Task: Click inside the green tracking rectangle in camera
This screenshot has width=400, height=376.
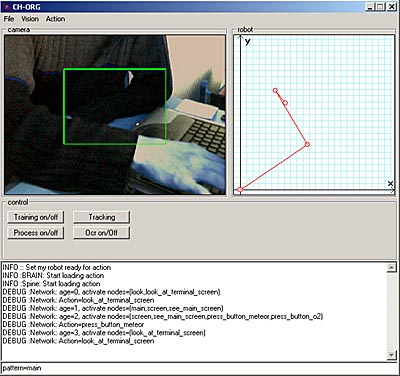Action: point(115,107)
